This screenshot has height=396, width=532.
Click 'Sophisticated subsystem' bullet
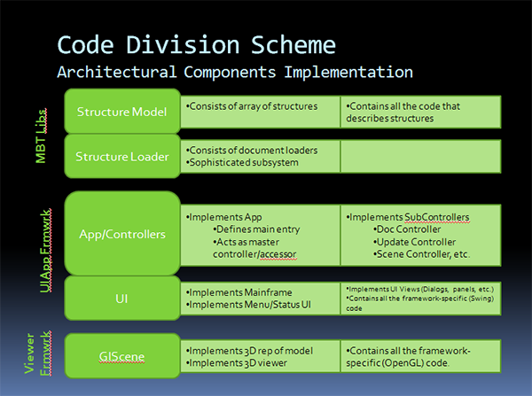[x=242, y=162]
